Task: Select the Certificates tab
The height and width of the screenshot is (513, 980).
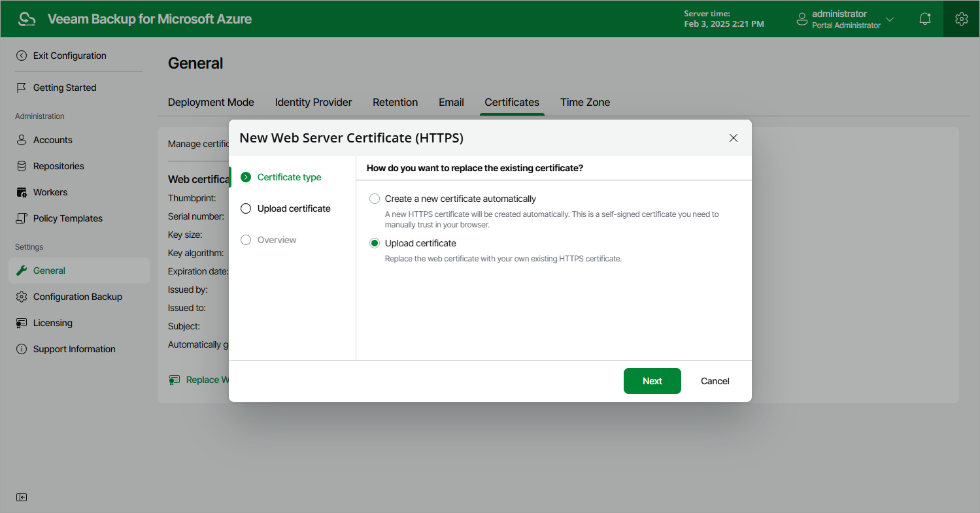Action: (512, 102)
